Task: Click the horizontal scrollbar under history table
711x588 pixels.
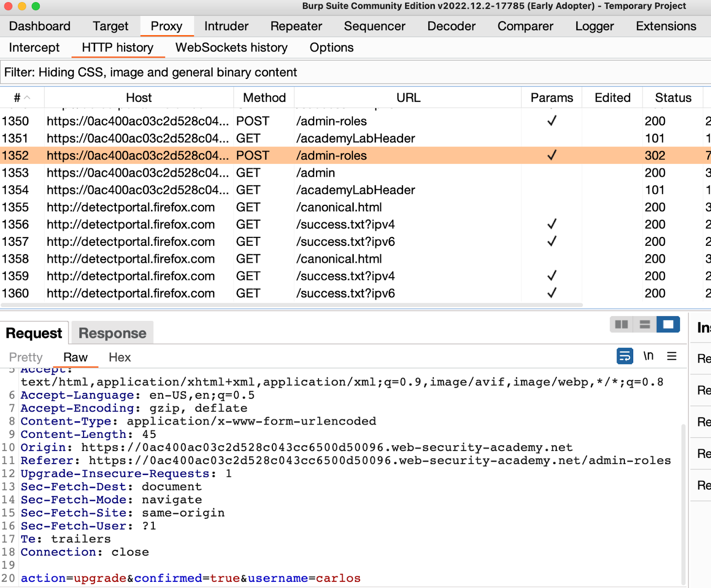Action: [292, 305]
